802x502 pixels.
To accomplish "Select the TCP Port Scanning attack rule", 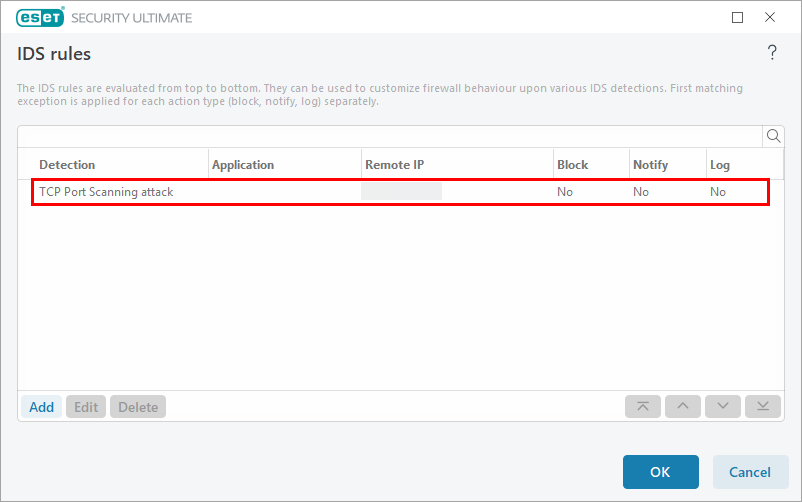I will [x=106, y=192].
